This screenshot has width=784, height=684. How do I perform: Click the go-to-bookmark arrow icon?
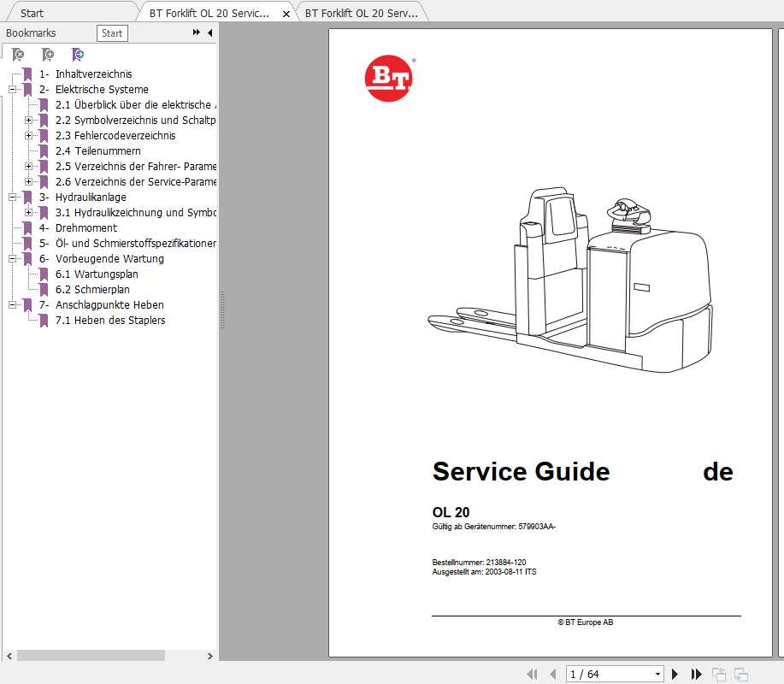[76, 54]
